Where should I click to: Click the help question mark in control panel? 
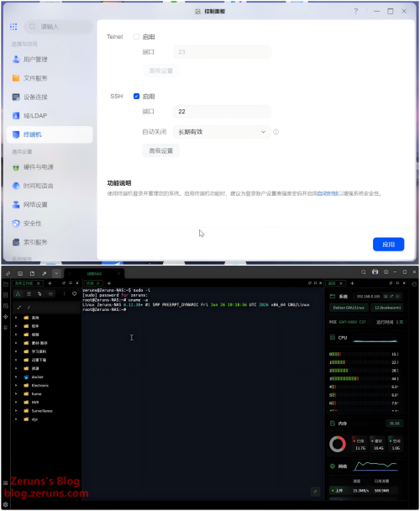coord(356,12)
